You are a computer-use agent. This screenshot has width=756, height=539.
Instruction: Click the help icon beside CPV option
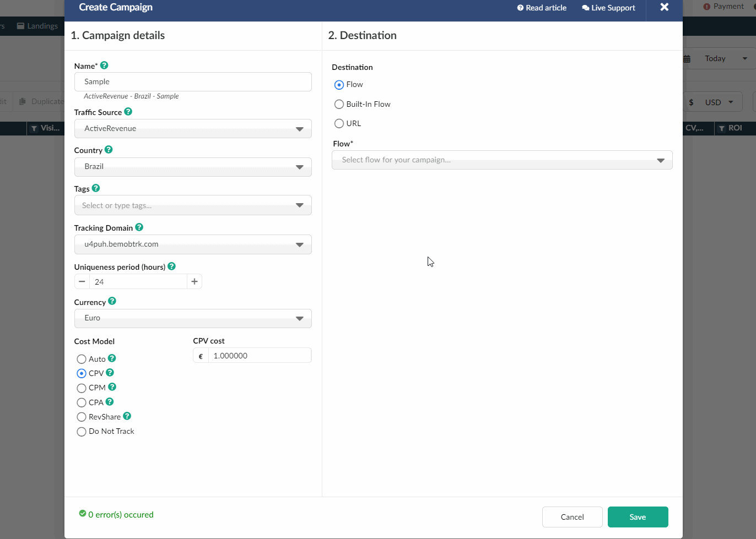pos(110,373)
